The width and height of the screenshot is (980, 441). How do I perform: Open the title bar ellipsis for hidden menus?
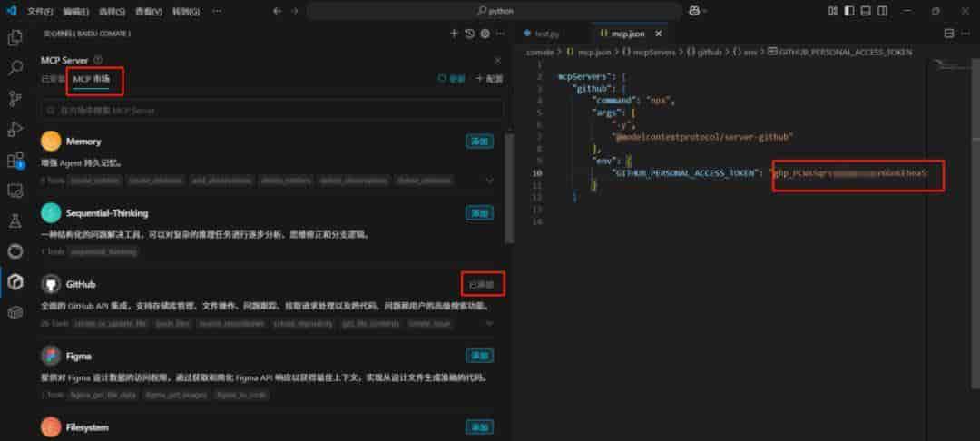pyautogui.click(x=217, y=11)
